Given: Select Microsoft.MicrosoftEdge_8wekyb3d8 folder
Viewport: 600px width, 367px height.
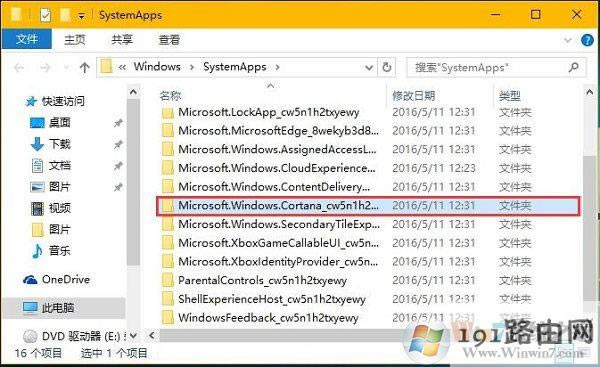Looking at the screenshot, I should pyautogui.click(x=279, y=131).
